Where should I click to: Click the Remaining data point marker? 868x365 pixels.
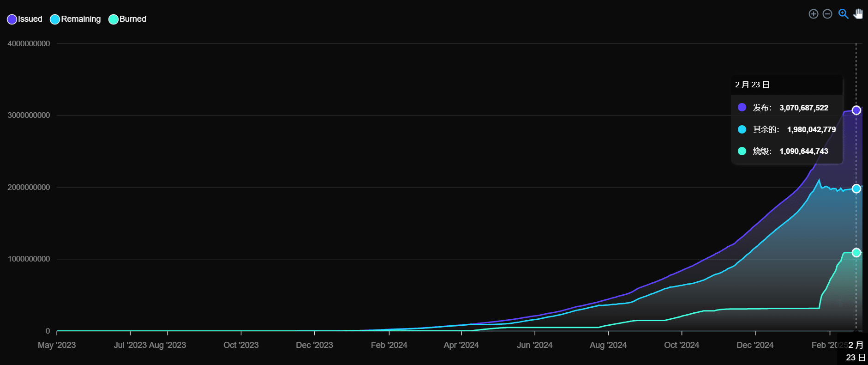click(x=856, y=189)
